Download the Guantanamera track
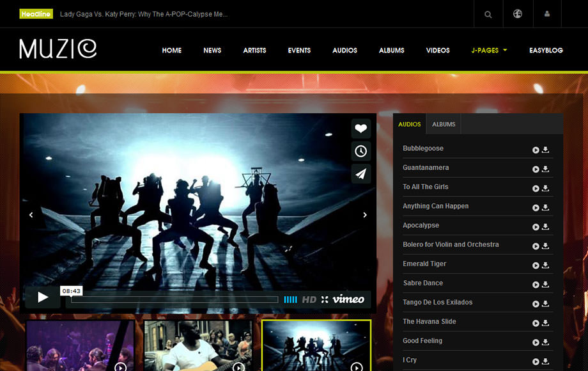This screenshot has height=371, width=588. [545, 170]
